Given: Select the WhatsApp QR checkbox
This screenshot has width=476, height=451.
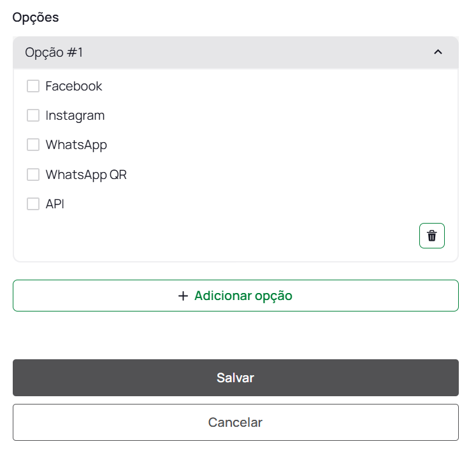Looking at the screenshot, I should coord(33,175).
